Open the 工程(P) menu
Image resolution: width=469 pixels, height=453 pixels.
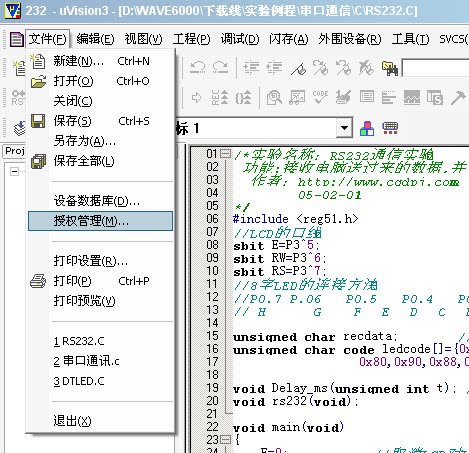(191, 39)
